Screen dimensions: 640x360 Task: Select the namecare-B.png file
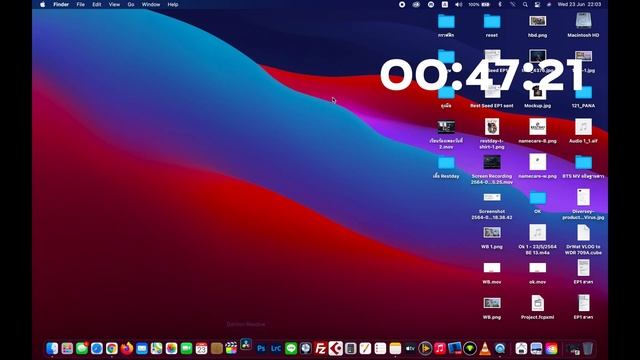click(x=538, y=131)
